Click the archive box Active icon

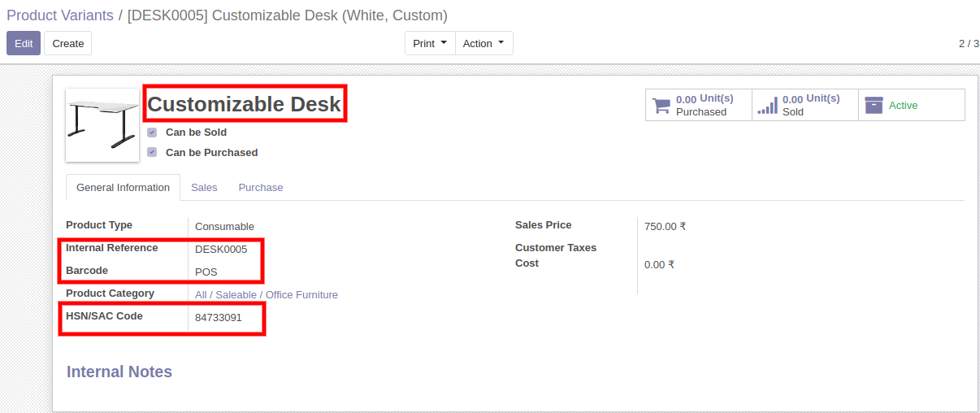[874, 105]
